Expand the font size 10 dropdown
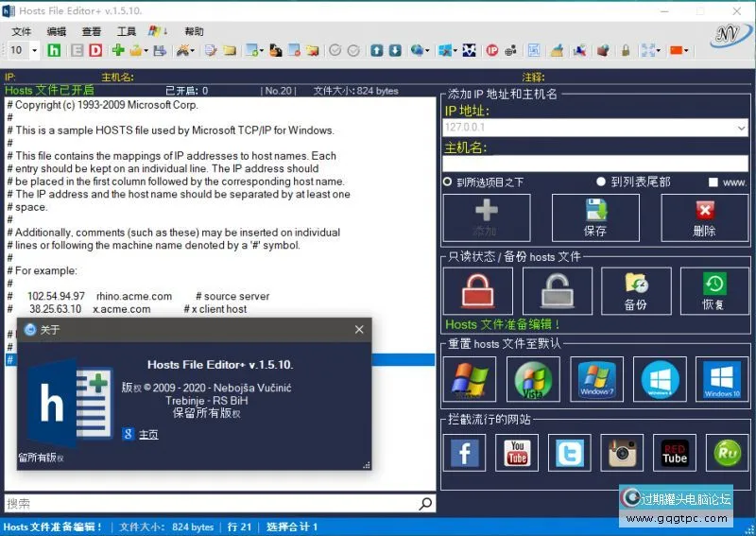This screenshot has width=756, height=536. (34, 50)
